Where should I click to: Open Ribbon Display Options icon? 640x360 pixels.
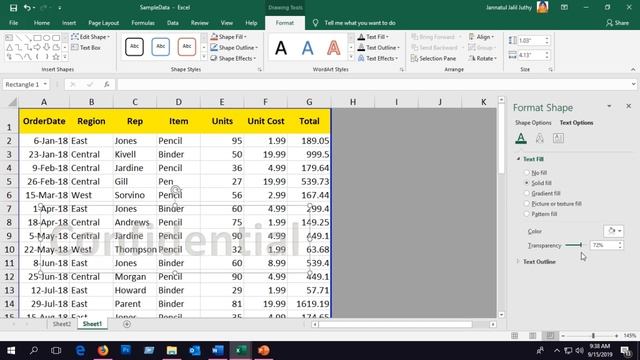coord(564,7)
